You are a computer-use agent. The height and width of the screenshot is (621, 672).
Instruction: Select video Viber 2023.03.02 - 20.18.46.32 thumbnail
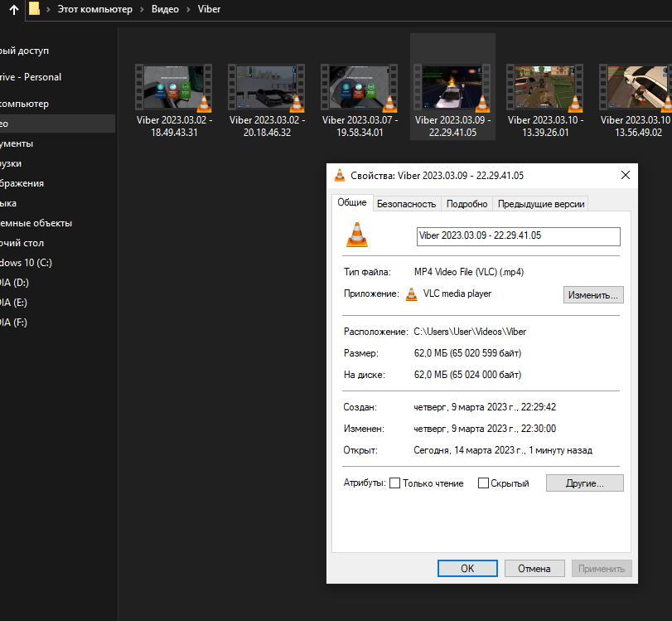click(267, 87)
